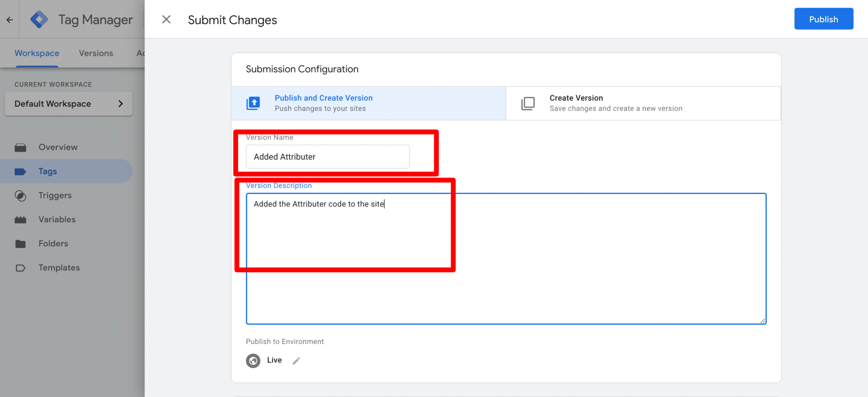This screenshot has width=868, height=397.
Task: Close the Submit Changes panel
Action: point(166,19)
